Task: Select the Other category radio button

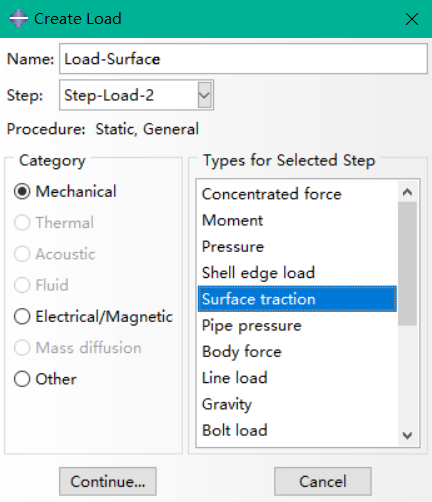Action: point(22,379)
